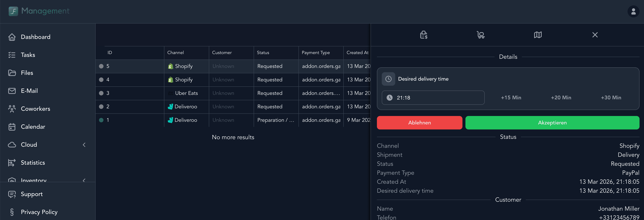Add +20 Min to delivery time

[x=561, y=98]
